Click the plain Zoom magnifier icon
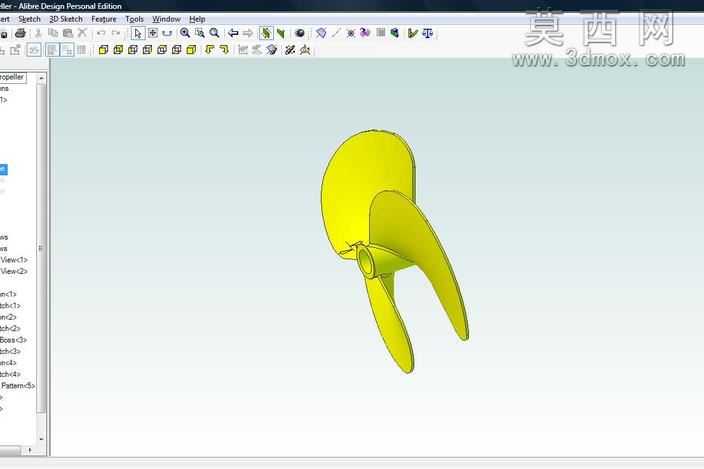 [215, 33]
